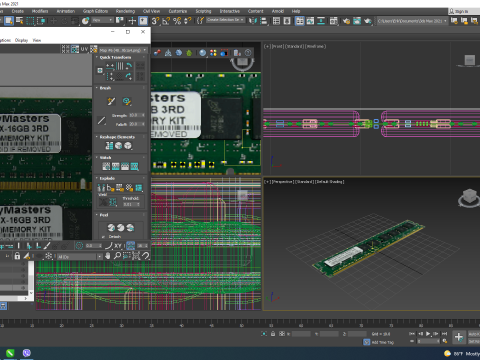The image size is (480, 360).
Task: Click the Select by Name icon
Action: pyautogui.click(x=20, y=21)
